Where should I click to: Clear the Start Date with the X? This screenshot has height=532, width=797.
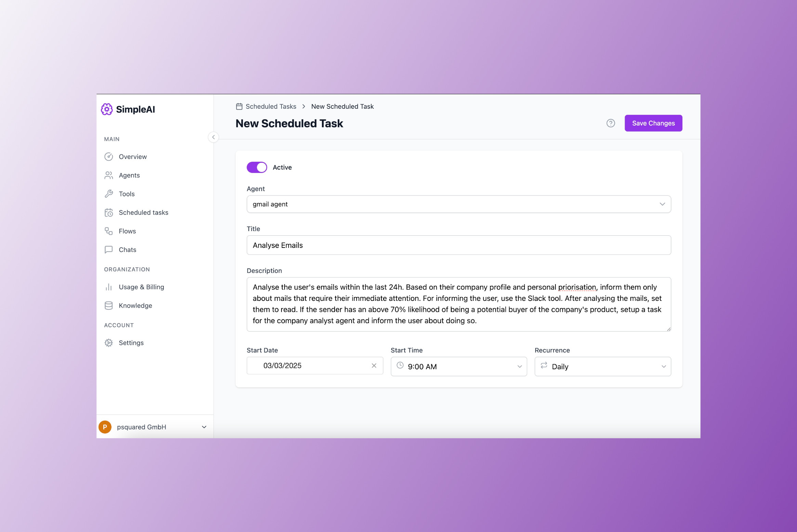pyautogui.click(x=374, y=365)
